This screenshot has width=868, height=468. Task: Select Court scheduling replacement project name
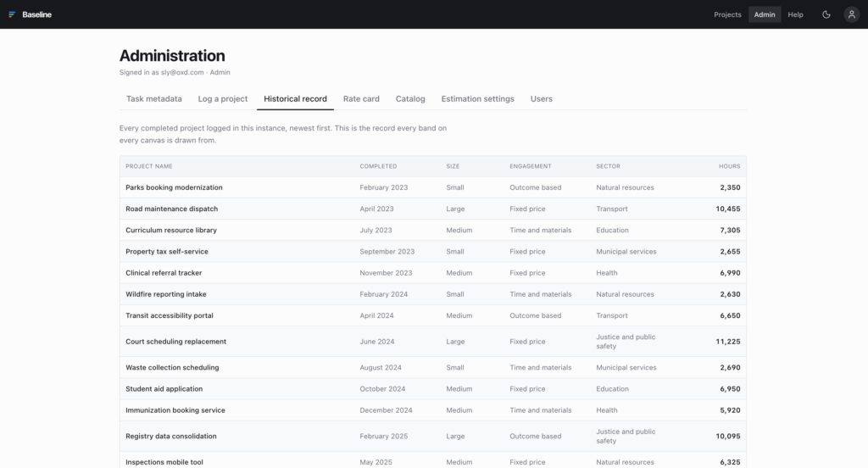(x=176, y=341)
